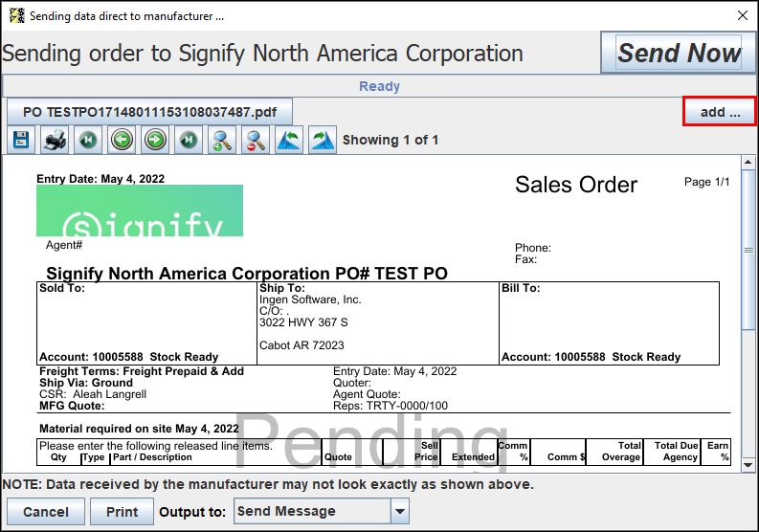Click 'Showing 1 of 1' text
Viewport: 759px width, 532px height.
391,140
